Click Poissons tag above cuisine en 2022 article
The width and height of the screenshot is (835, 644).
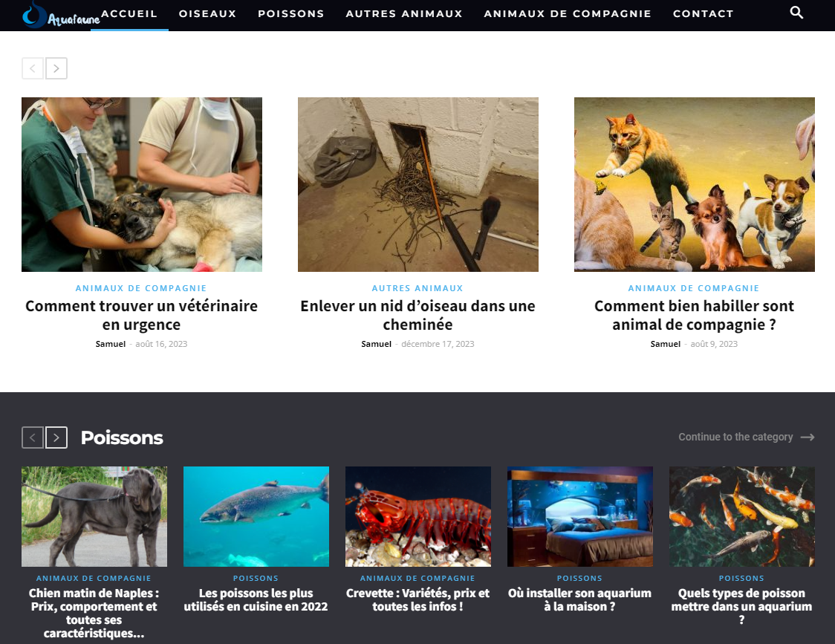click(256, 578)
